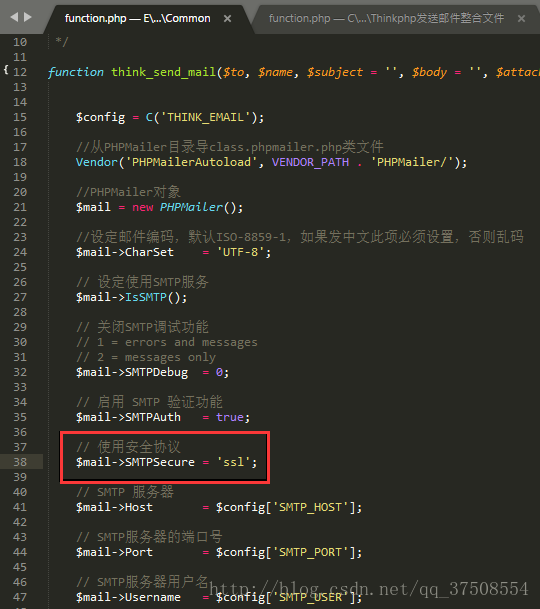540x609 pixels.
Task: Click line number 38 in the gutter
Action: click(20, 462)
